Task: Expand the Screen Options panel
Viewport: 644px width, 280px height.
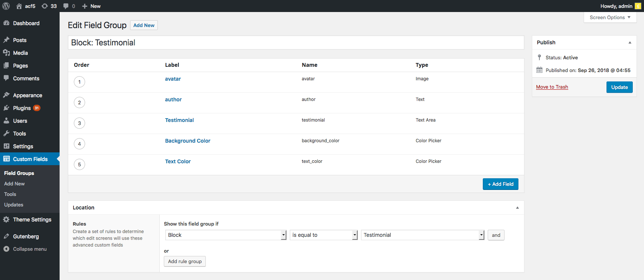Action: (x=610, y=17)
